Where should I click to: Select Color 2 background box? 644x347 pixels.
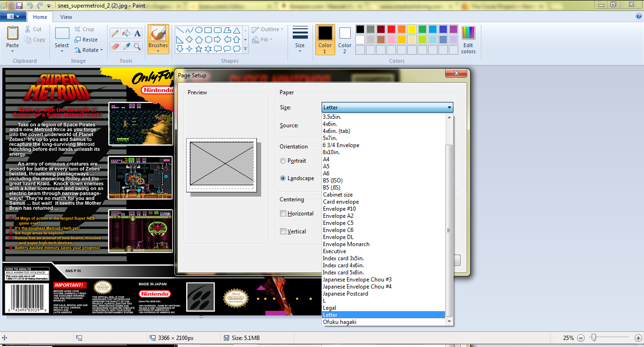[345, 40]
